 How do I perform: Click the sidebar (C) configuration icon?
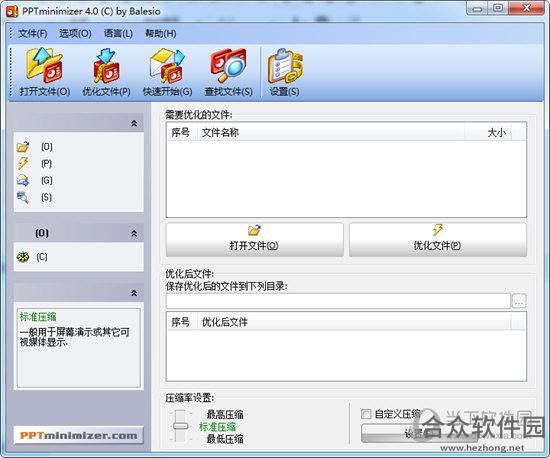pyautogui.click(x=23, y=257)
